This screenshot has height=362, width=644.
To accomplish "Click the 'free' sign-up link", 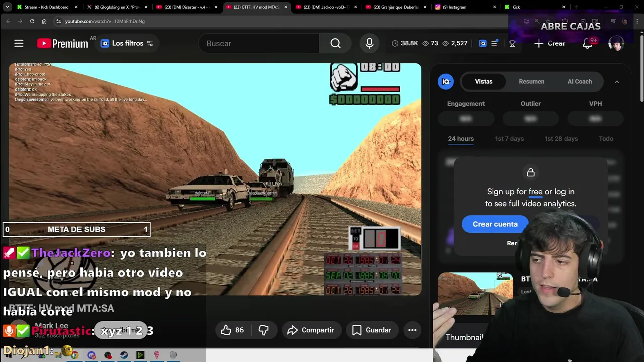I will click(535, 192).
